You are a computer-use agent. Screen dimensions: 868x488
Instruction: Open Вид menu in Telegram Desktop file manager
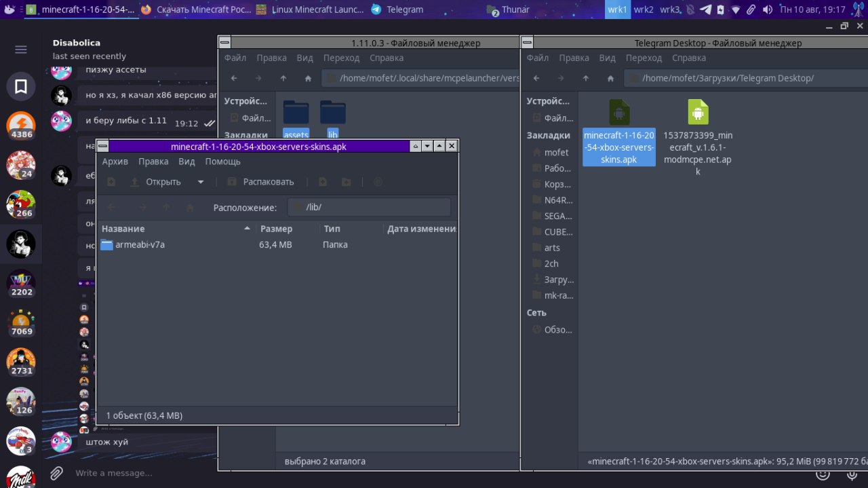coord(607,58)
